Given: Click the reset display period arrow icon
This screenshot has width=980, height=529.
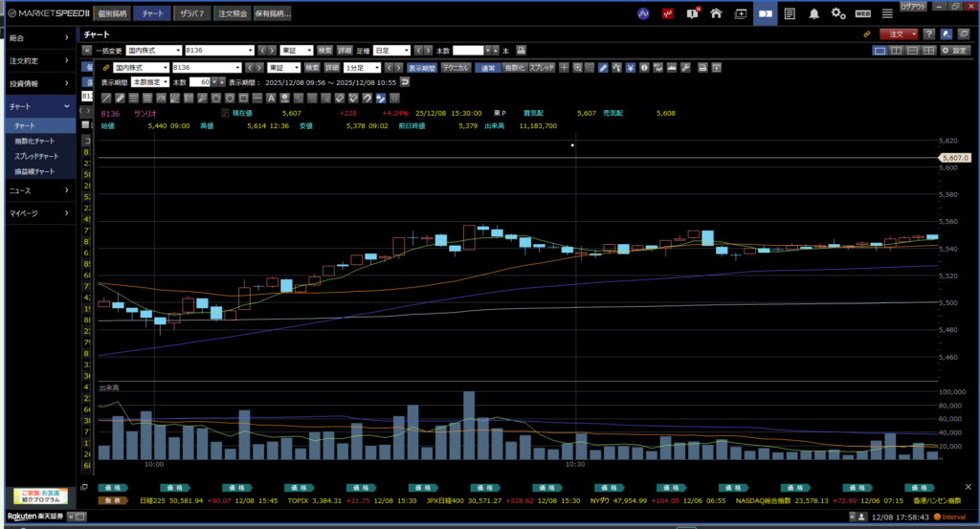Looking at the screenshot, I should click(405, 82).
